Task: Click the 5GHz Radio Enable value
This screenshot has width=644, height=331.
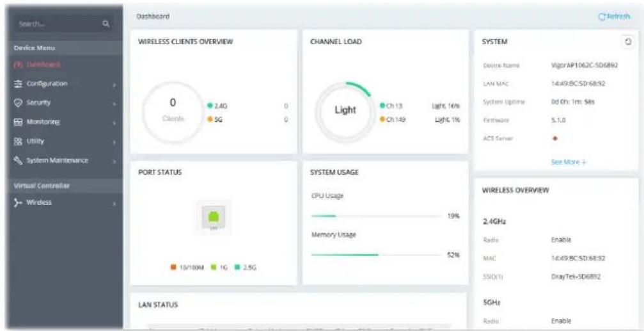Action: [561, 321]
